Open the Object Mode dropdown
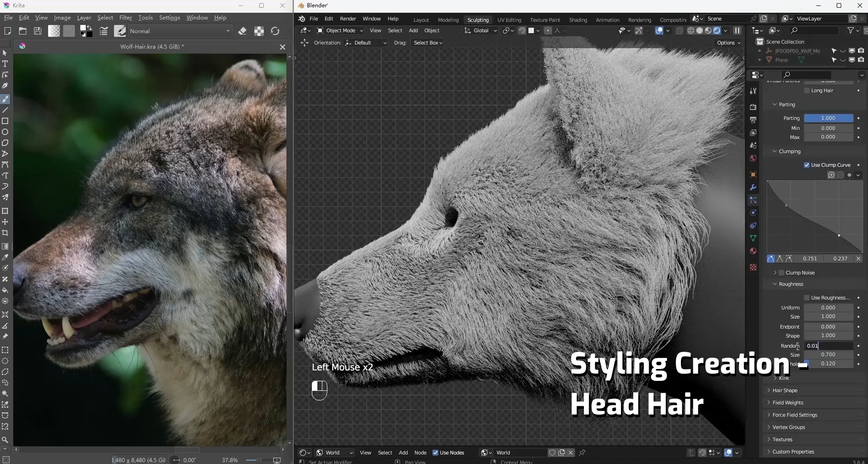The width and height of the screenshot is (868, 464). tap(340, 30)
